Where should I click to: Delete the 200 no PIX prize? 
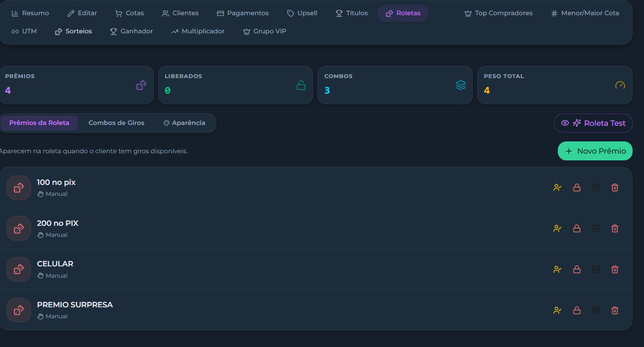pyautogui.click(x=615, y=228)
